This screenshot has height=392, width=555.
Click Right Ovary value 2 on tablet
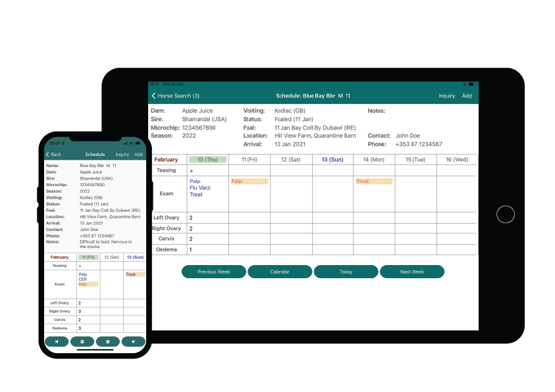point(191,229)
